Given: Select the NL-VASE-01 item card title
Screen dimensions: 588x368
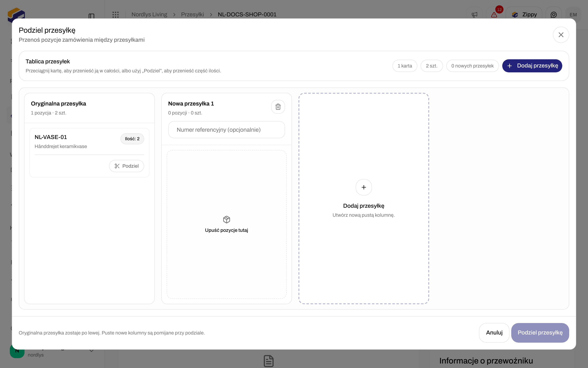Looking at the screenshot, I should (51, 137).
